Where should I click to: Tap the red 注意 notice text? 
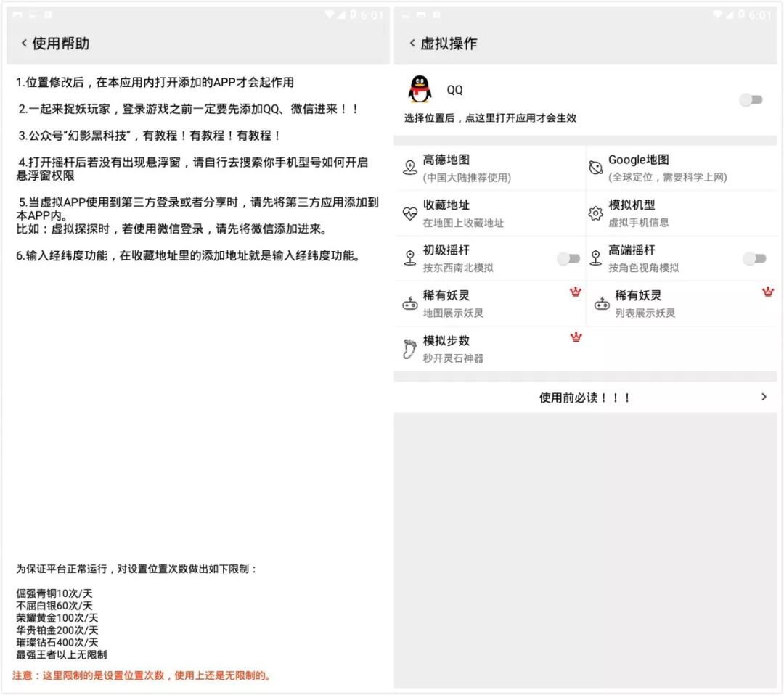[x=142, y=675]
